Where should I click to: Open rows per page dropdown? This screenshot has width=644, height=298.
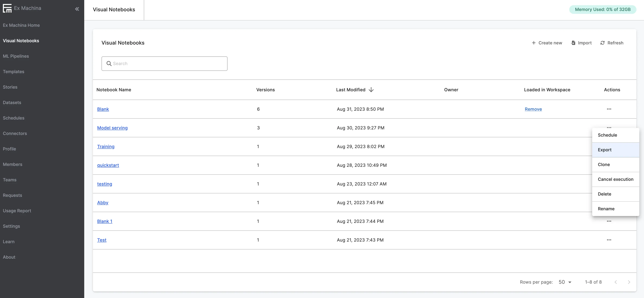pos(565,282)
